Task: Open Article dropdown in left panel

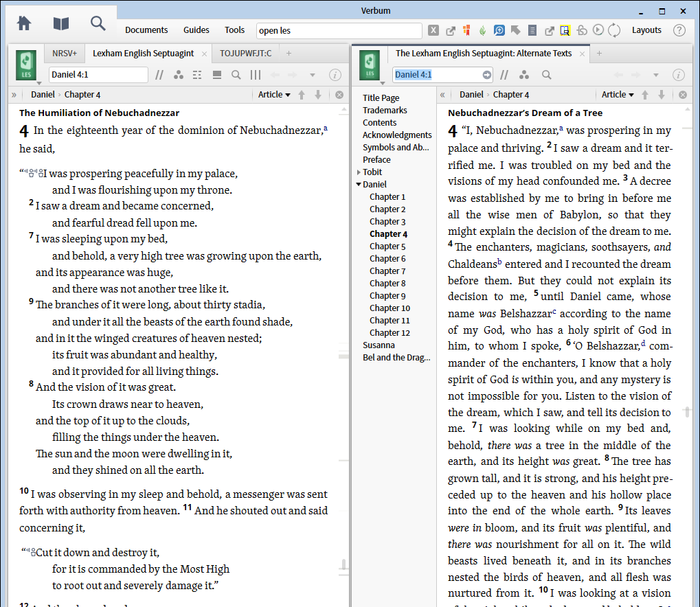Action: pyautogui.click(x=274, y=95)
